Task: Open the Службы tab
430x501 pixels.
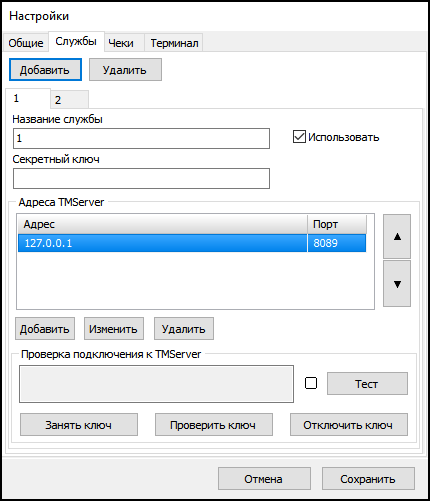Action: (x=76, y=41)
